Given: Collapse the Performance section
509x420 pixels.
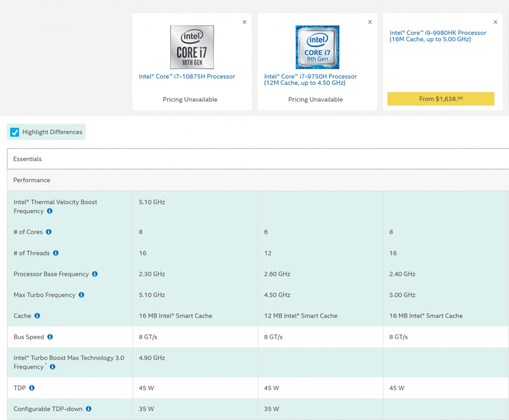Looking at the screenshot, I should 32,180.
